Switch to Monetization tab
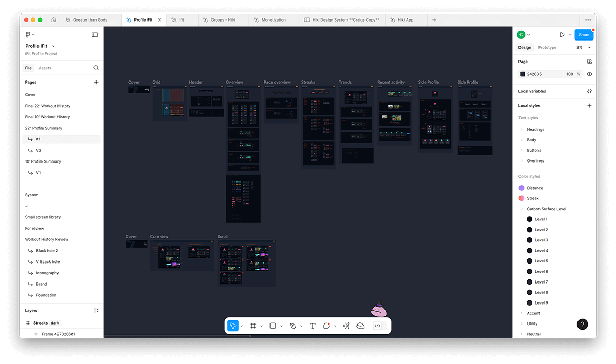Image resolution: width=616 pixels, height=364 pixels. point(274,20)
